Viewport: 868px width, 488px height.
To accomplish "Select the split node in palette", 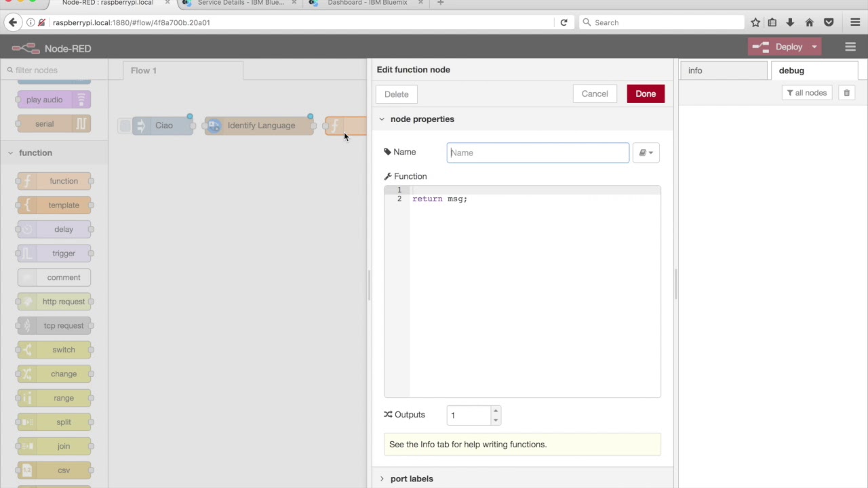I will click(x=54, y=422).
